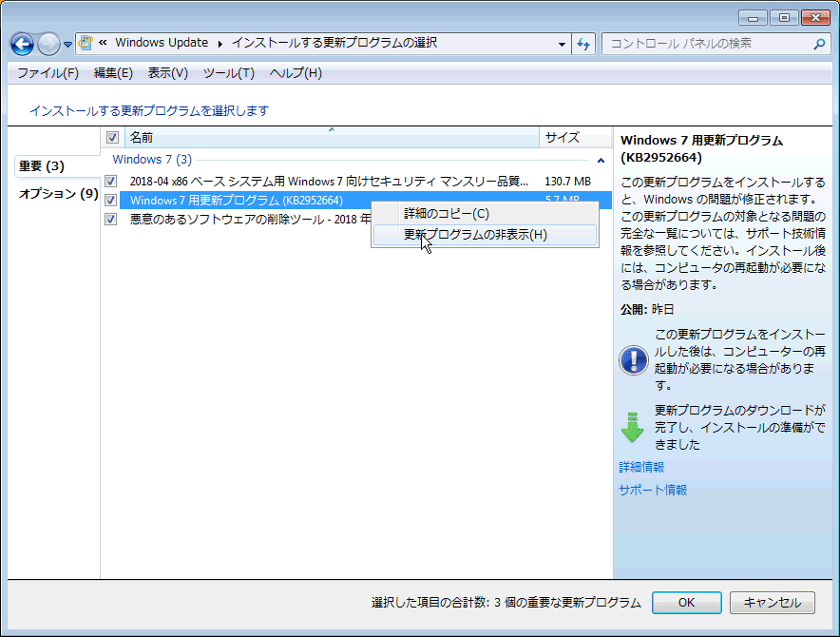The height and width of the screenshot is (637, 840).
Task: Choose 詳細のコピー(C) in the context menu
Action: [485, 214]
